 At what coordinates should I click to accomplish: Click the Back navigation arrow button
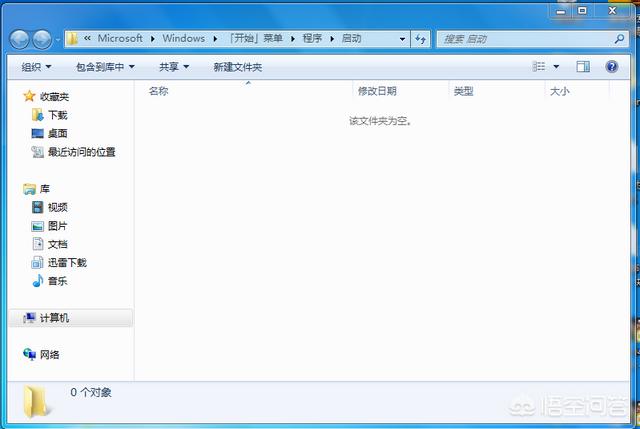tap(20, 39)
